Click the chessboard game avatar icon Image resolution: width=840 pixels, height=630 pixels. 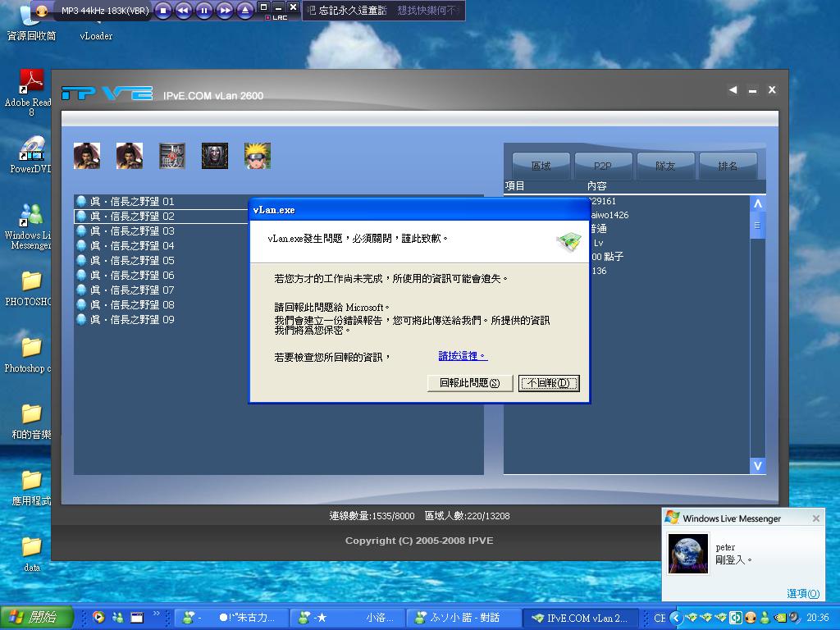point(171,155)
